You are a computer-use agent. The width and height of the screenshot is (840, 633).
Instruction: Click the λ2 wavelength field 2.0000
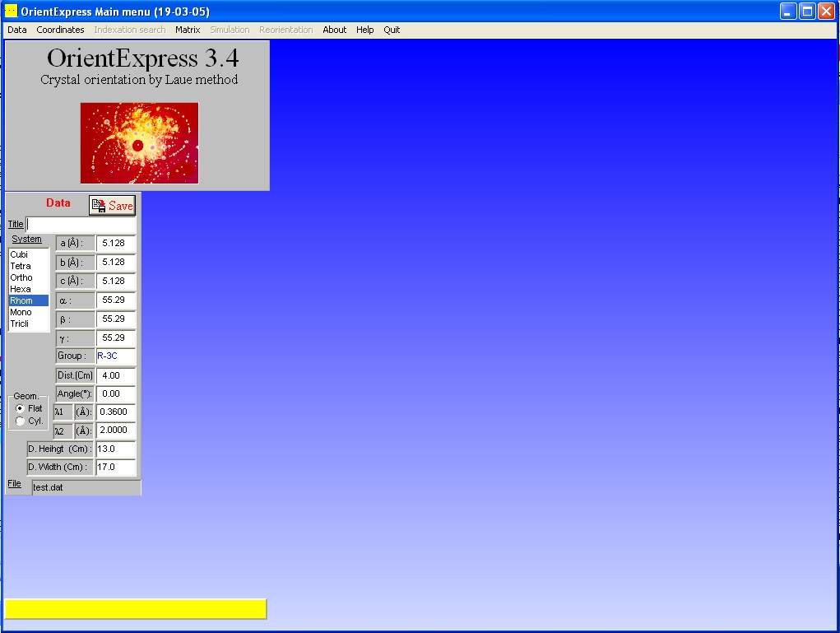(116, 431)
